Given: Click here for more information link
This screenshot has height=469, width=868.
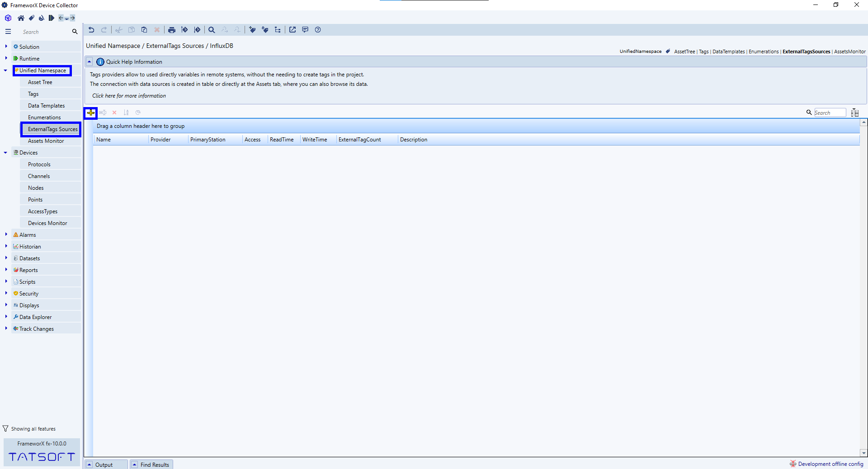Looking at the screenshot, I should point(129,96).
